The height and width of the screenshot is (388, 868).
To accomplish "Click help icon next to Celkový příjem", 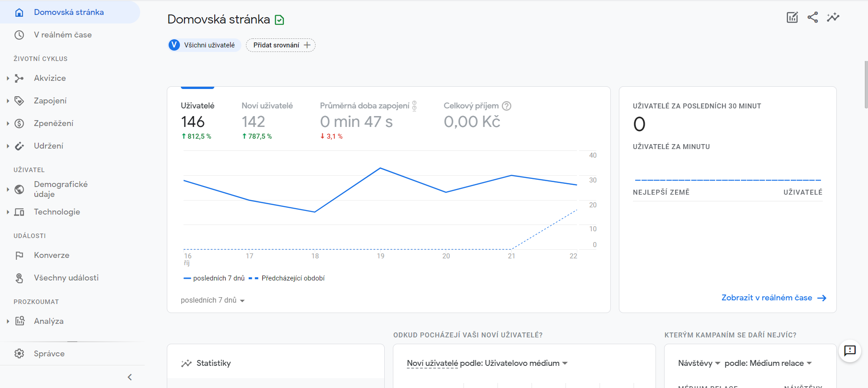I will tap(507, 106).
